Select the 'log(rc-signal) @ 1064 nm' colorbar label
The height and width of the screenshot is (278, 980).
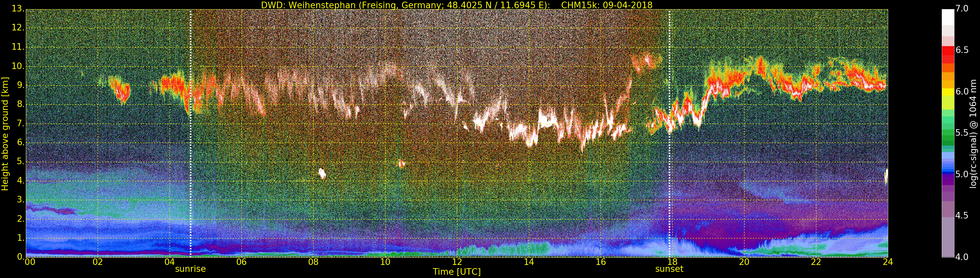[973, 134]
